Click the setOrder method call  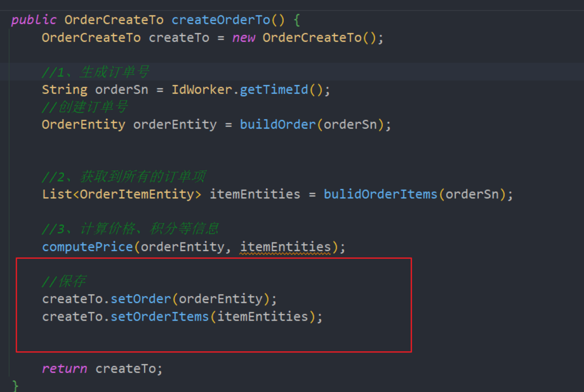point(141,299)
